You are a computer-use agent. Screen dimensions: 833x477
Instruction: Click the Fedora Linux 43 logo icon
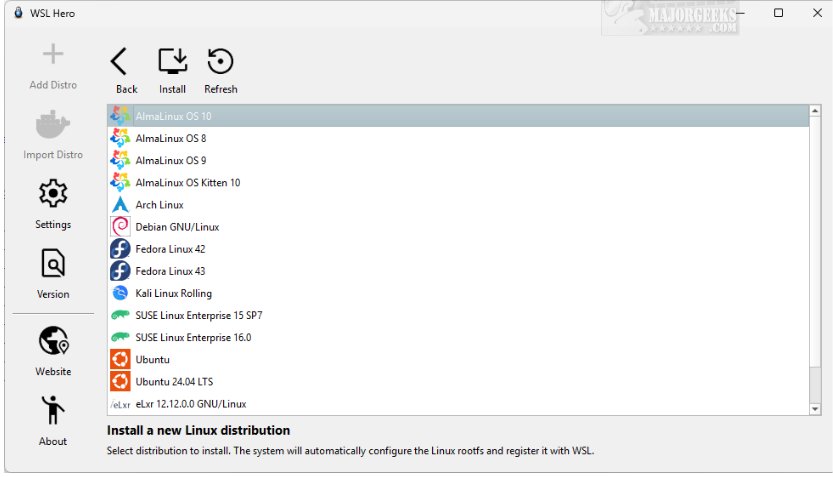[120, 271]
